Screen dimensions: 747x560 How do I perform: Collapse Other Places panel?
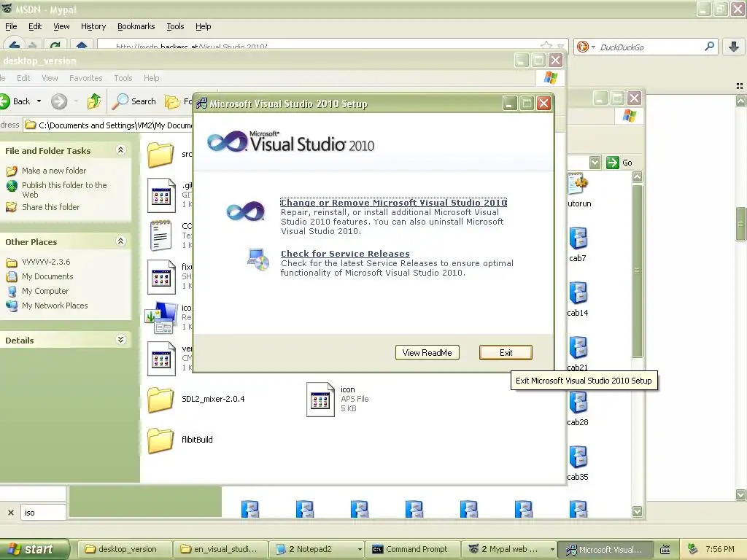coord(120,241)
